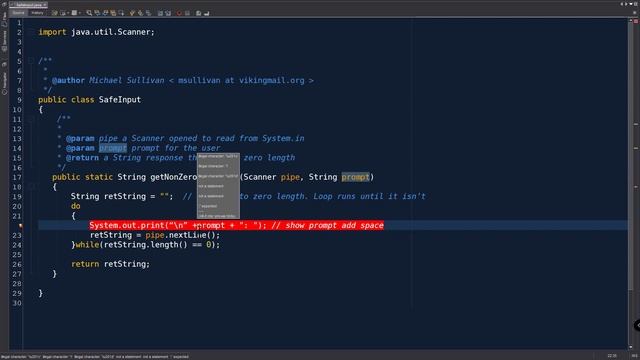Image resolution: width=640 pixels, height=360 pixels.
Task: Click 'import java.util.Scanner;' on line 2
Action: [97, 32]
